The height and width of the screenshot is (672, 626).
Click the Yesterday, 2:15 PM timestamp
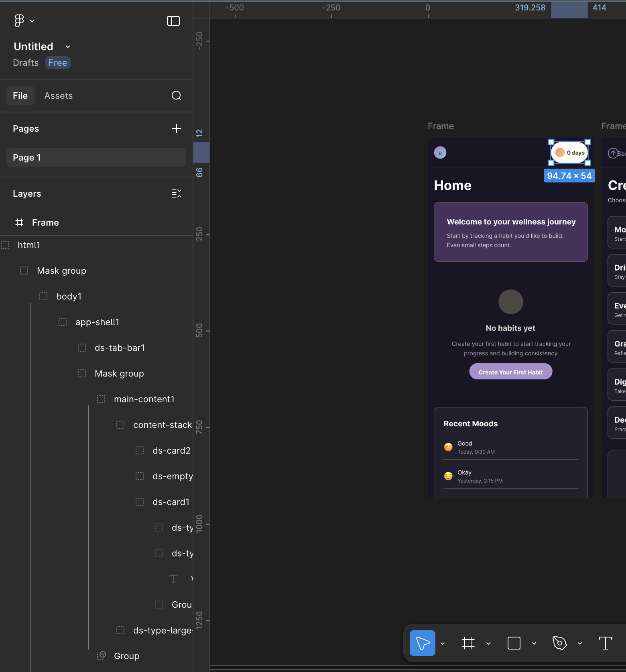click(x=480, y=481)
